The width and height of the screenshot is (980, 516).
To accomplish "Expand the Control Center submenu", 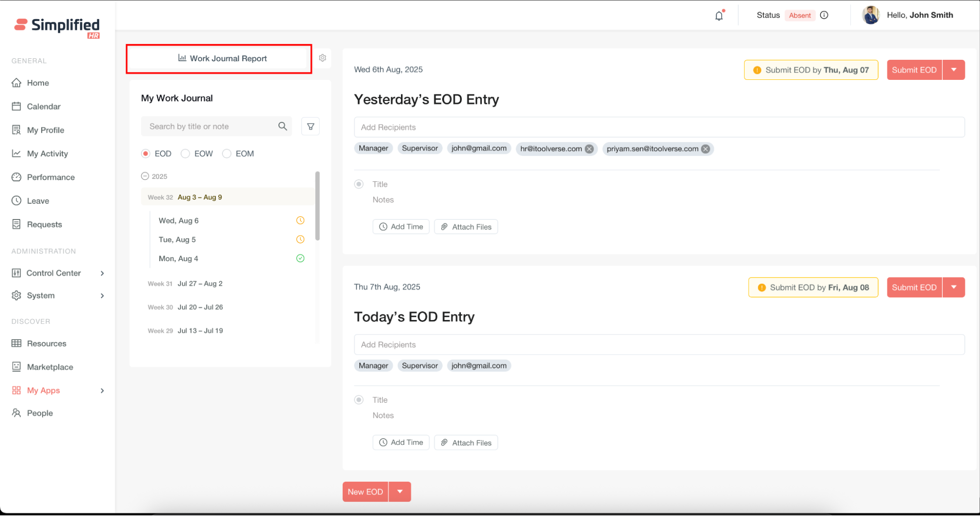I will 102,273.
